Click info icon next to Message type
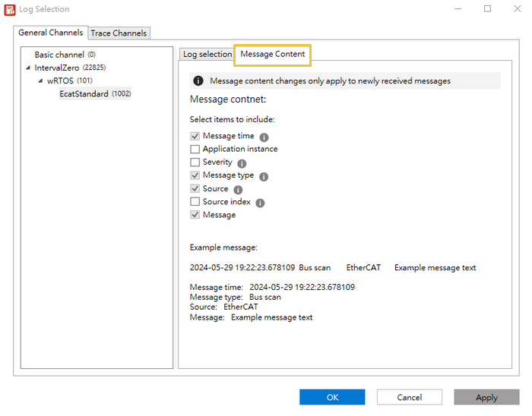The image size is (532, 416). point(264,177)
